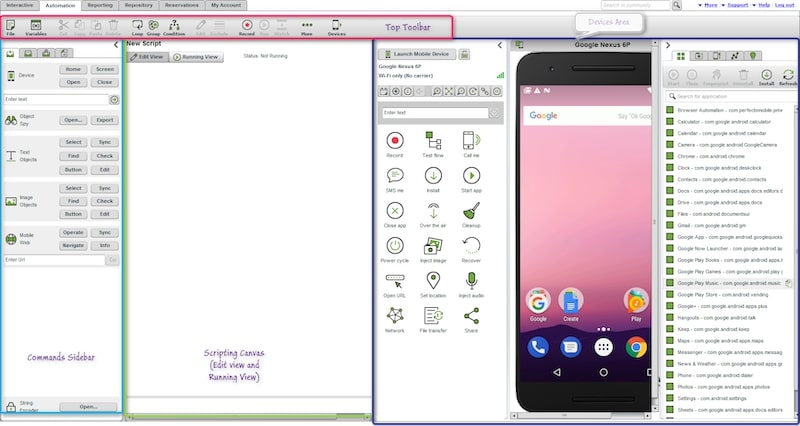Select Hangouts - com.google.android.talk row
Viewport: 800px width, 426px height.
tap(729, 317)
